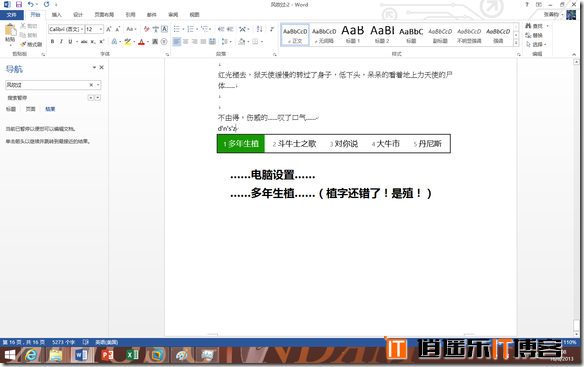Screen dimensions: 584x367
Task: Toggle Italic formatting
Action: click(x=61, y=42)
